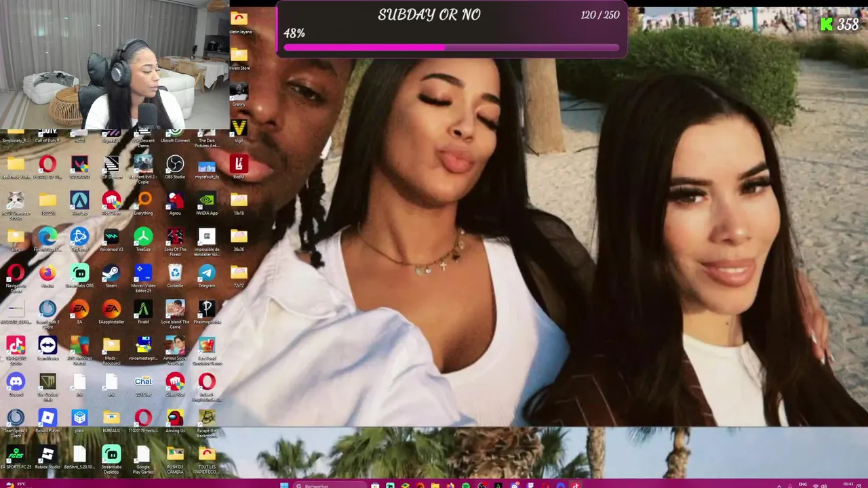Open the 18x18 folder
Viewport: 868px width, 488px height.
(x=239, y=203)
